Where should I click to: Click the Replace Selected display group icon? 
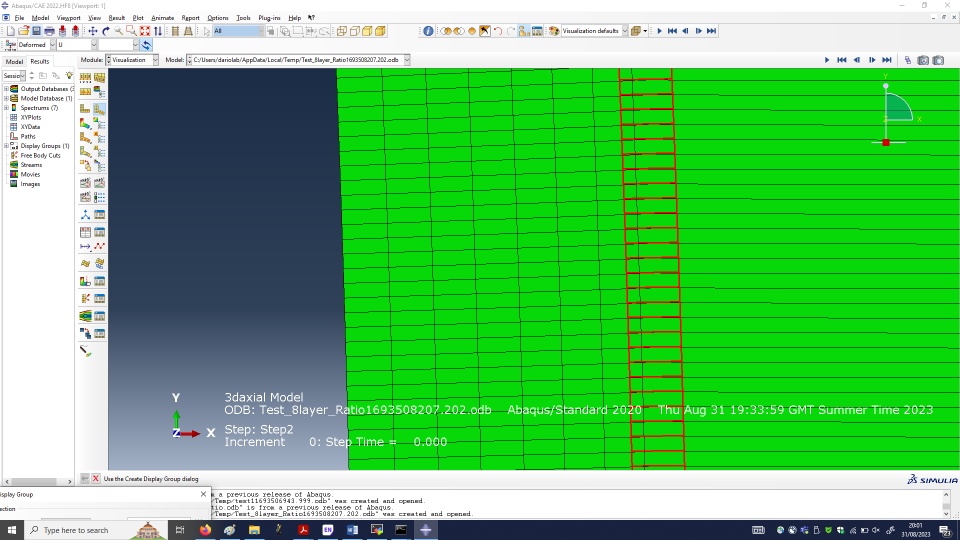point(446,31)
